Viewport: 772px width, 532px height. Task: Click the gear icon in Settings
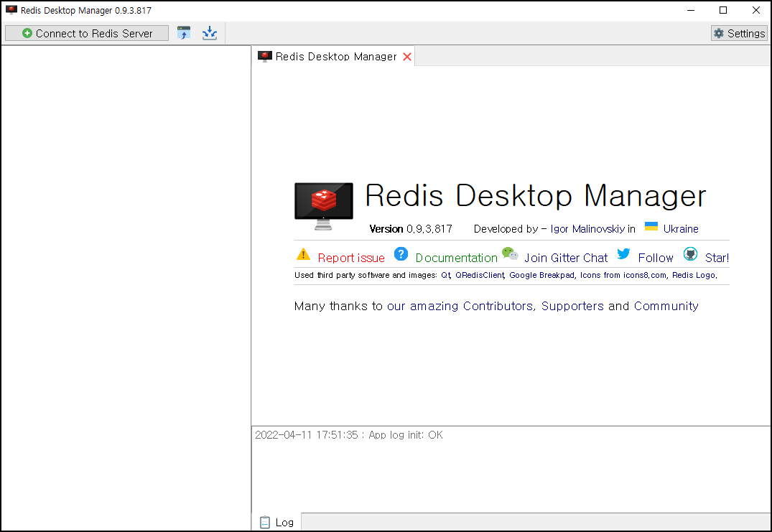click(x=719, y=34)
